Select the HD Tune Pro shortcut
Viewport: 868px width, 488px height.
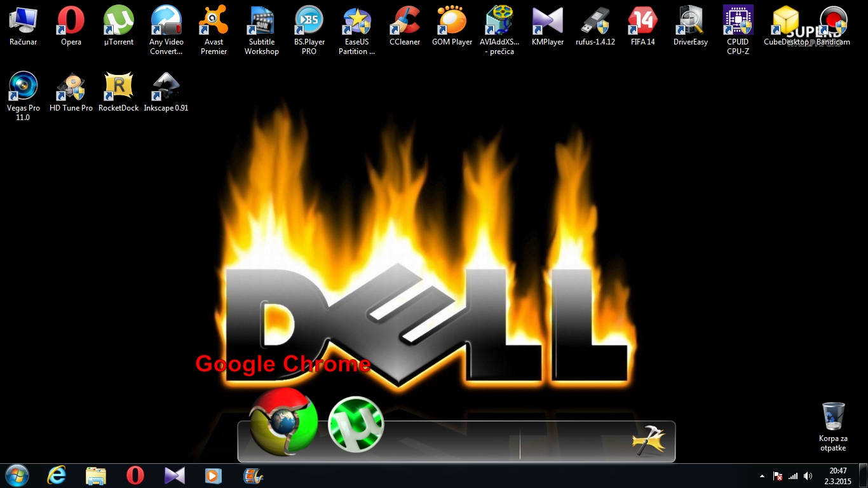[x=71, y=92]
